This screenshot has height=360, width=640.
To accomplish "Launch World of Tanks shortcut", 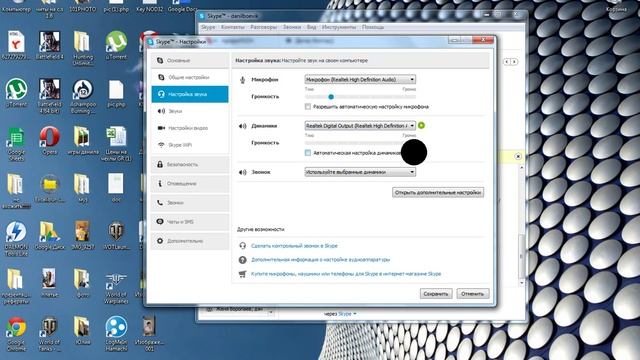I will click(x=49, y=334).
